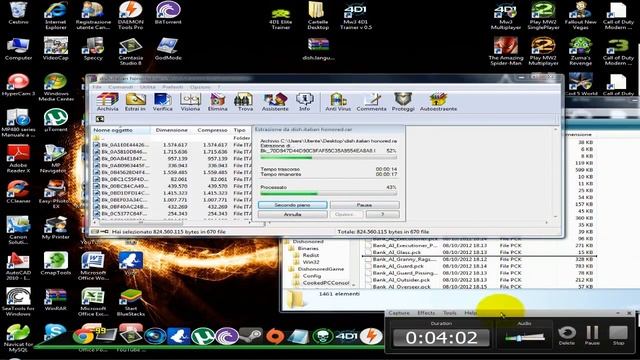Click the Annulla button
Viewport: 640px width, 360px height.
point(293,214)
